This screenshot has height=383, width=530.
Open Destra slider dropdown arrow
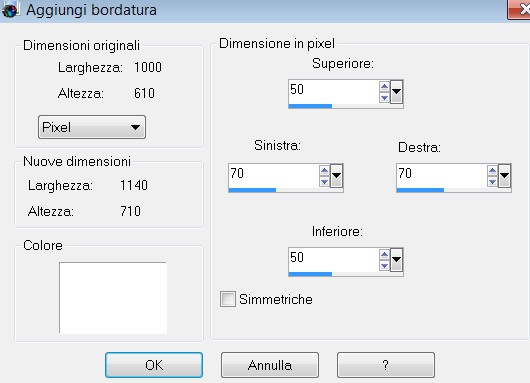coord(504,176)
